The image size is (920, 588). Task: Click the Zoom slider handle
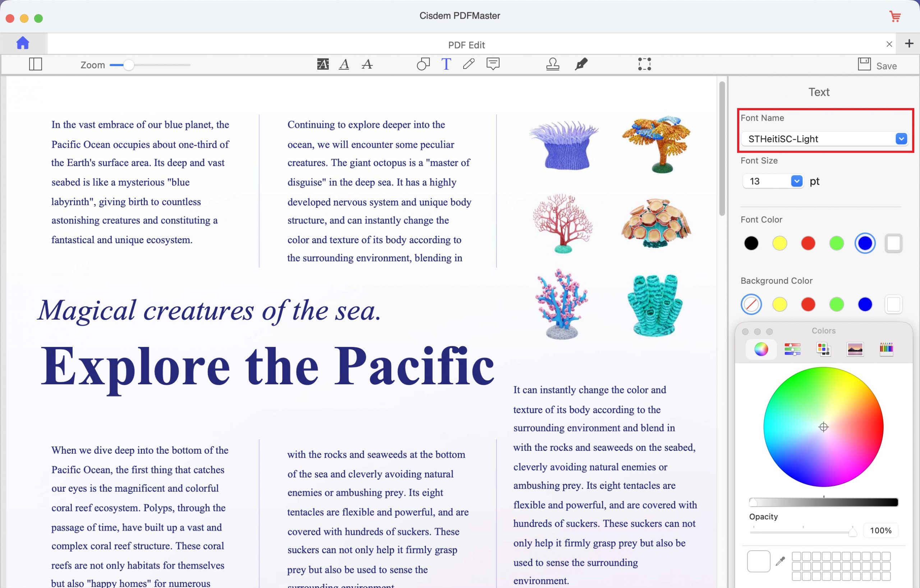(x=129, y=65)
